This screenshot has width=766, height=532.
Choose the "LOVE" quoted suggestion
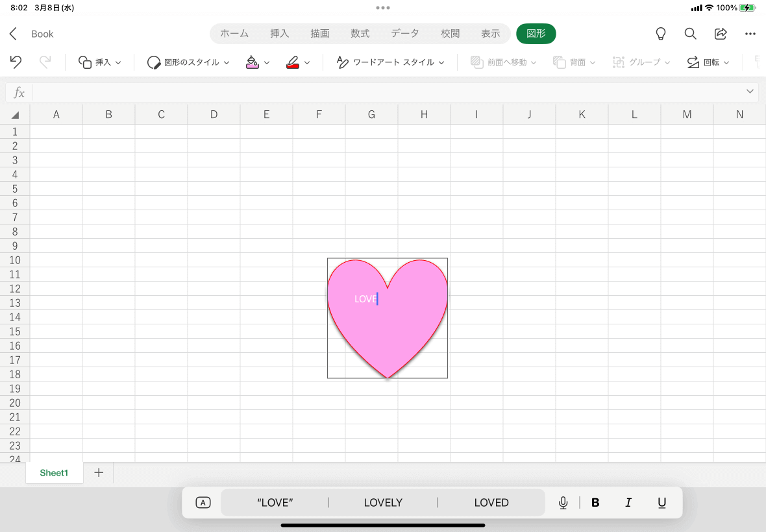275,503
